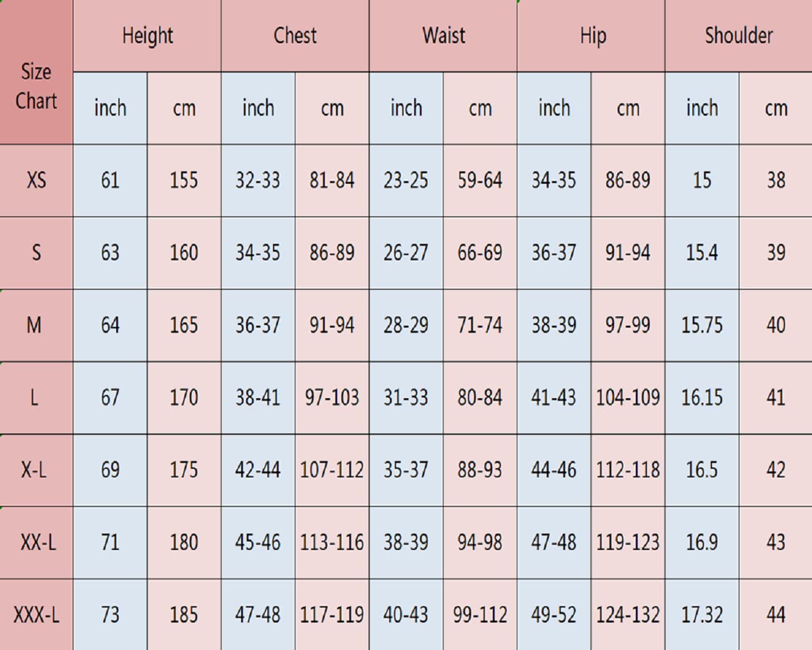Click the shoulder 15.75 inch cell
The height and width of the screenshot is (650, 812).
pos(701,325)
